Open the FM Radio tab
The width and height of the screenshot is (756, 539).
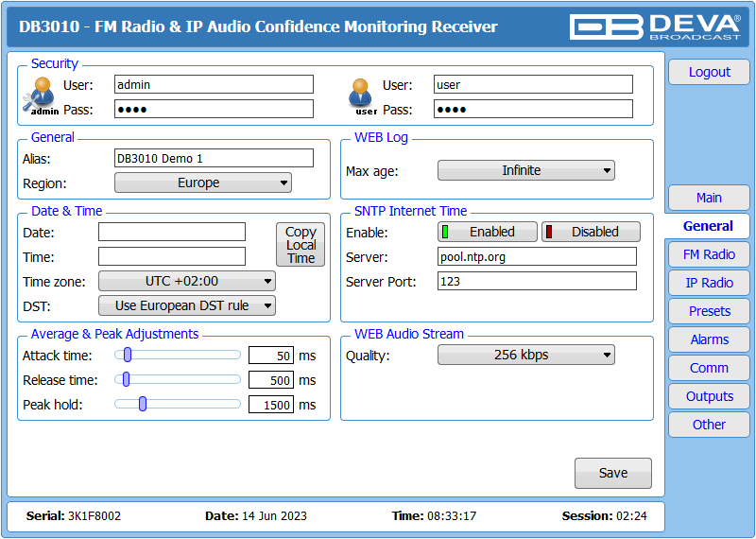pos(709,254)
